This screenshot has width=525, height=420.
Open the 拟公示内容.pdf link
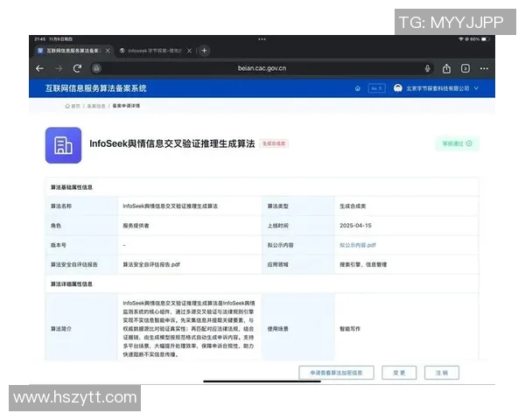coord(358,245)
